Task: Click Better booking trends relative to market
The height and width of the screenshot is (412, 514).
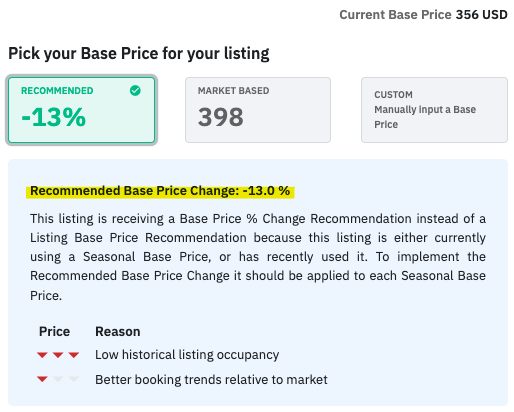Action: 211,379
